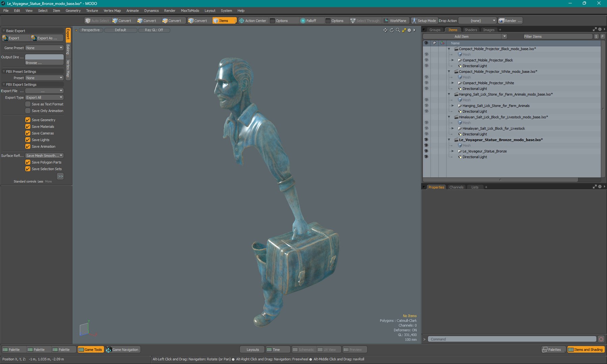Expand the Le_Voyageur_Statue_Bronze item
Viewport: 607px width, 364px height.
click(x=453, y=151)
